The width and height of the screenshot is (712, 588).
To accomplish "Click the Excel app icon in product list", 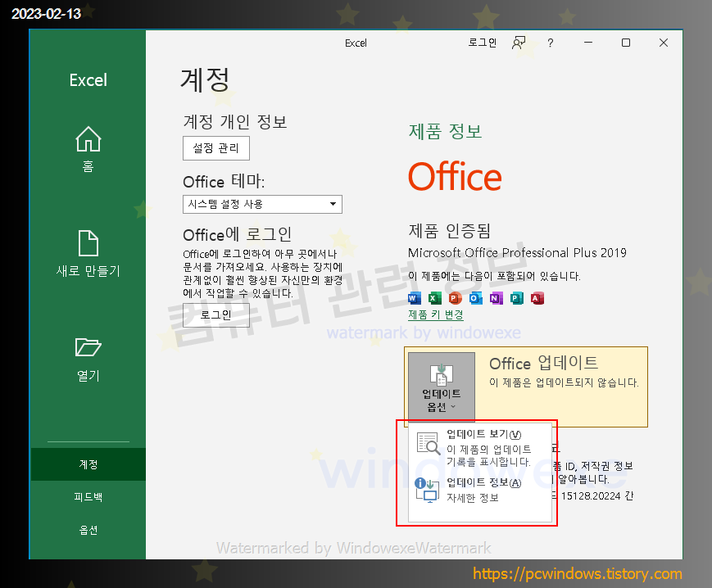I will point(434,298).
